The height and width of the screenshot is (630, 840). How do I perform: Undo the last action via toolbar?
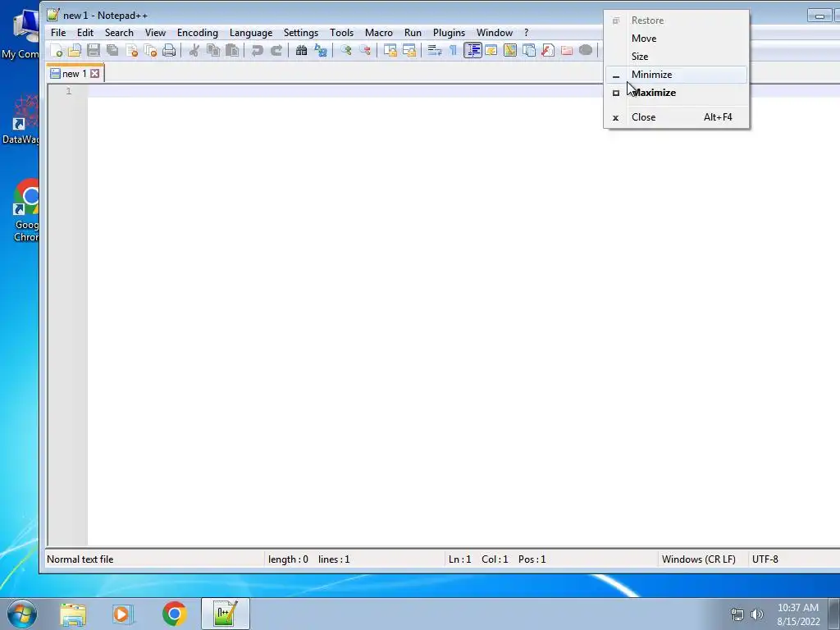pyautogui.click(x=257, y=50)
